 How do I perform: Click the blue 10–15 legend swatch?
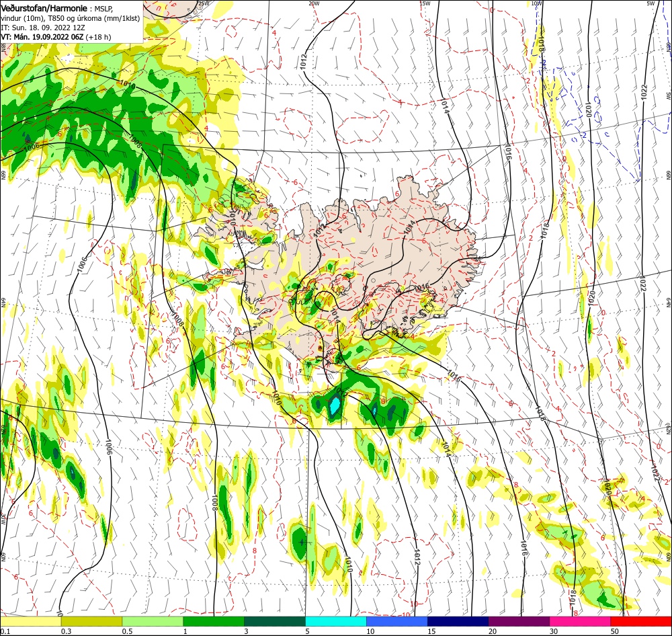point(397,621)
